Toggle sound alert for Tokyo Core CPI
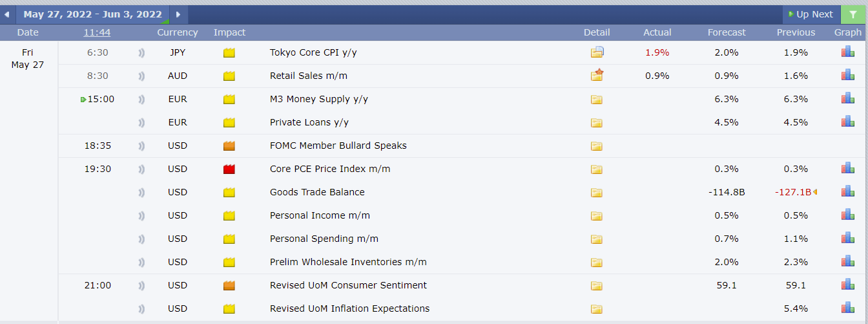The width and height of the screenshot is (868, 324). tap(141, 53)
